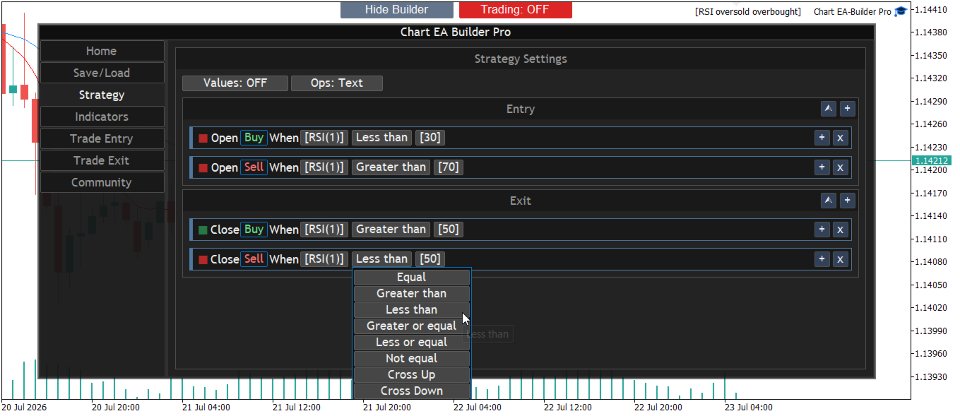This screenshot has height=416, width=960.
Task: Open the [RSI(1)] selector in the Close Buy rule
Action: point(324,230)
